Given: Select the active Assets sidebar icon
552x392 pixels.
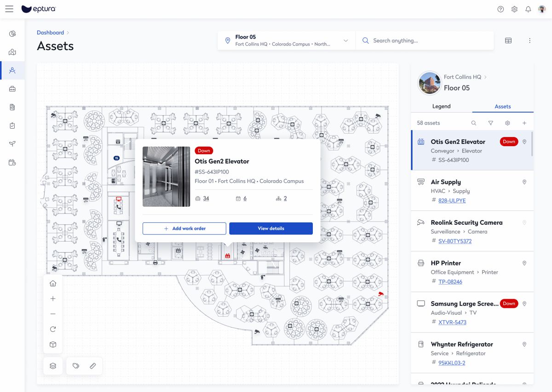Looking at the screenshot, I should (12, 70).
